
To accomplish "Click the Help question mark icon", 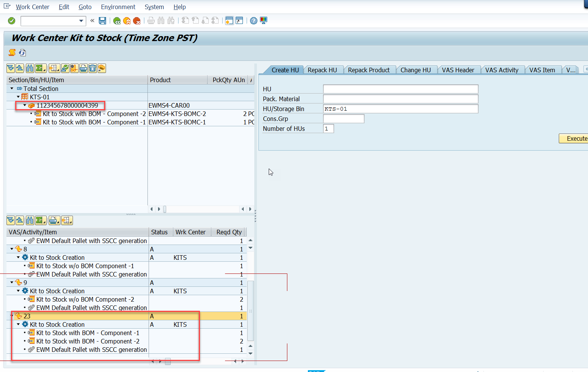I will [254, 21].
